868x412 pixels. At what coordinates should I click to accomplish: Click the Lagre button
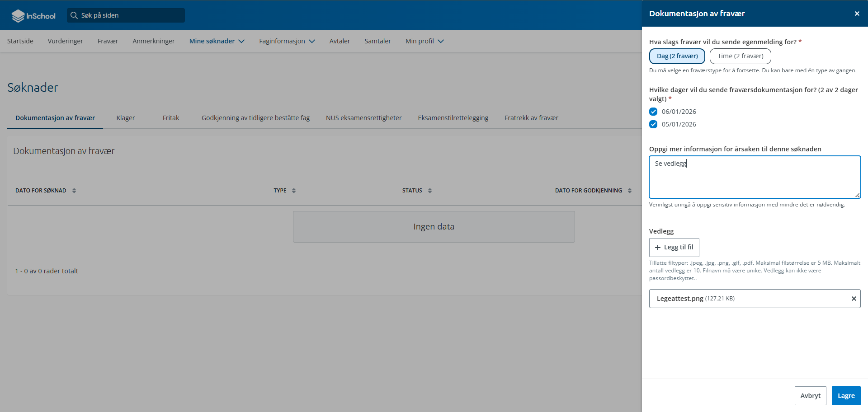tap(846, 396)
